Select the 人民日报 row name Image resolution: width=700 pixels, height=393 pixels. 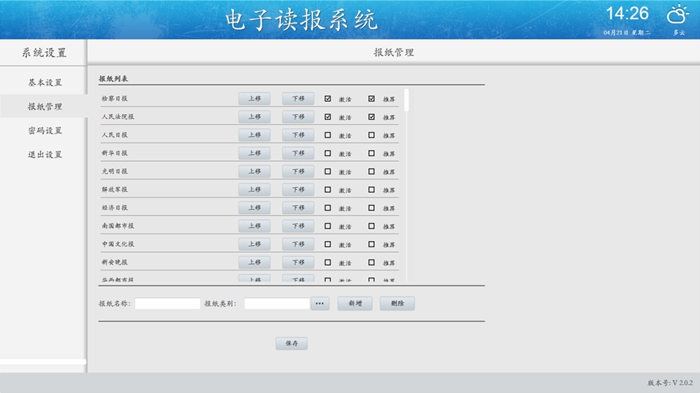coord(115,135)
